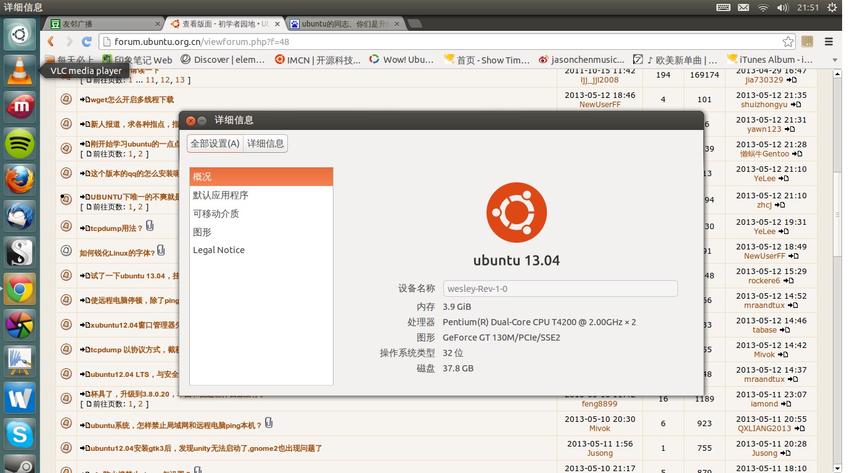Open the Scrivener S icon in launcher
This screenshot has height=473, width=868.
click(x=20, y=253)
